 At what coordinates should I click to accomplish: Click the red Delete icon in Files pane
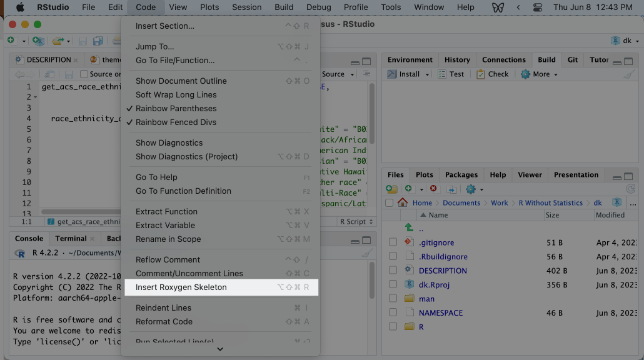coord(433,188)
